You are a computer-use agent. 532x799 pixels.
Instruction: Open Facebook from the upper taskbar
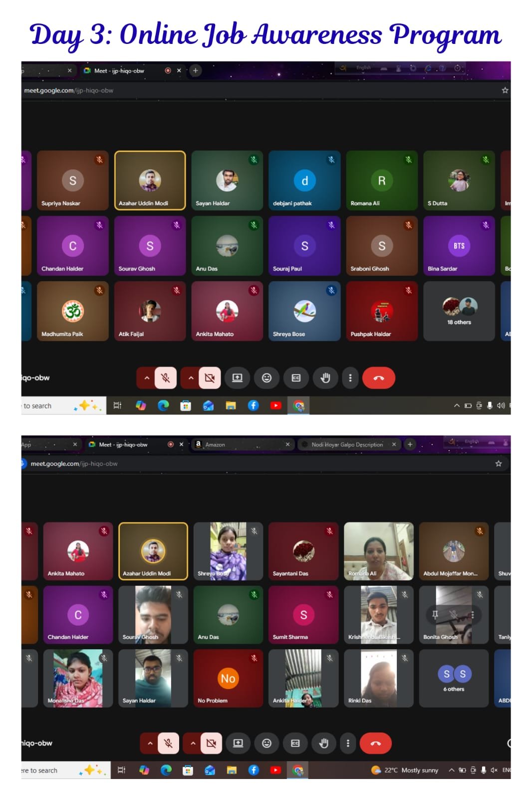[253, 405]
